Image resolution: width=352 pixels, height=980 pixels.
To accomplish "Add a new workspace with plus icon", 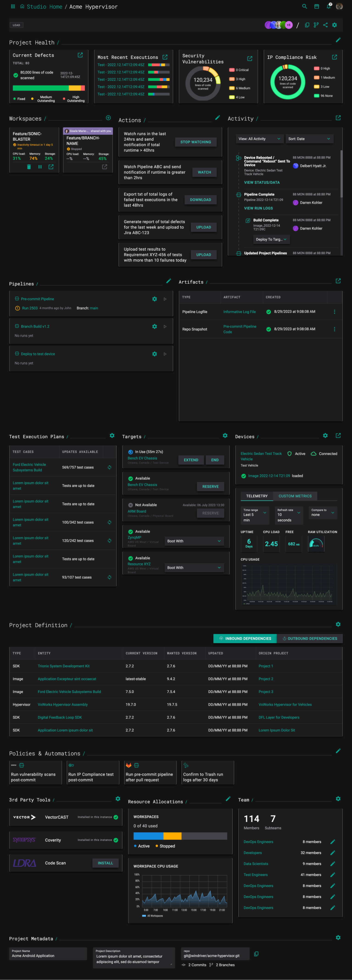I will 108,118.
